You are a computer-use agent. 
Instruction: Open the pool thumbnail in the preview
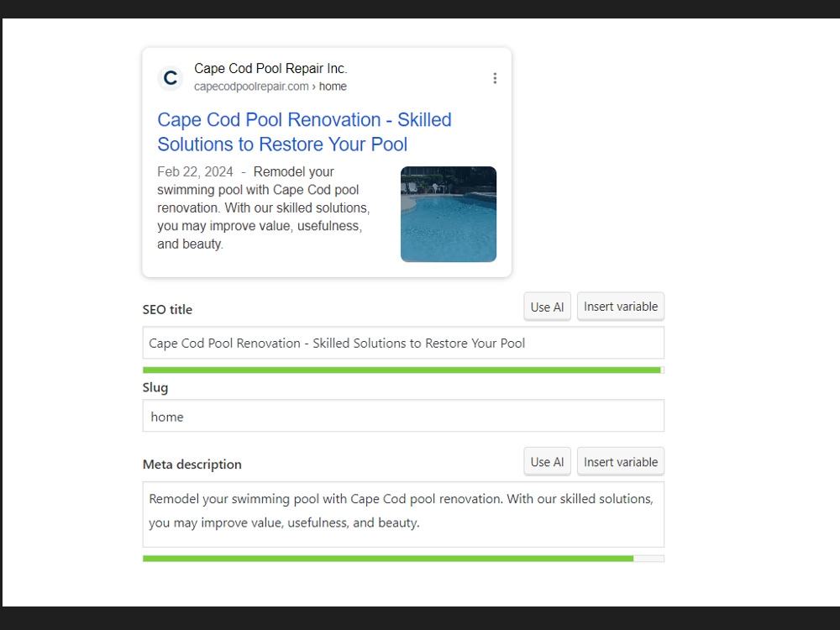point(449,214)
